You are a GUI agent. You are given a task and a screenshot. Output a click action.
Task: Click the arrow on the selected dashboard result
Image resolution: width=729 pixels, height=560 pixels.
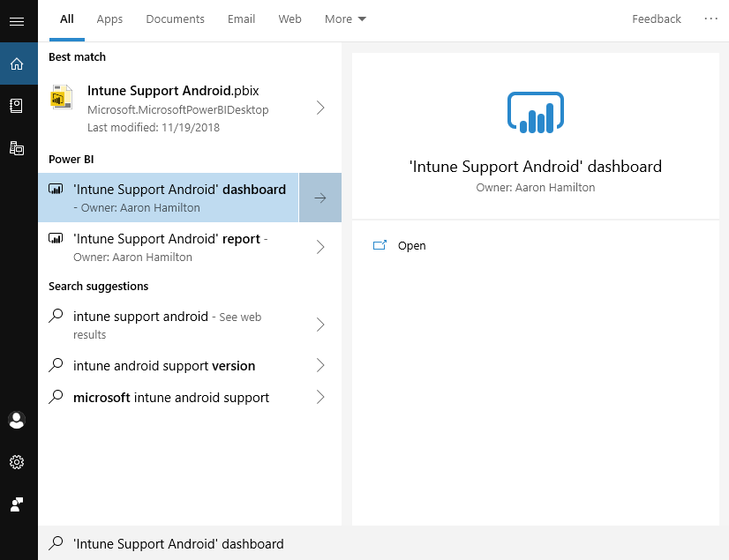[x=320, y=198]
